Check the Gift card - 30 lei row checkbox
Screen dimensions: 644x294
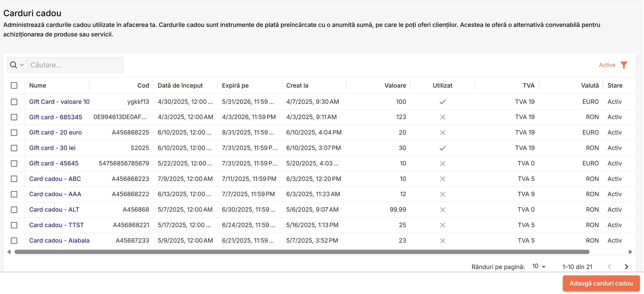pos(14,148)
